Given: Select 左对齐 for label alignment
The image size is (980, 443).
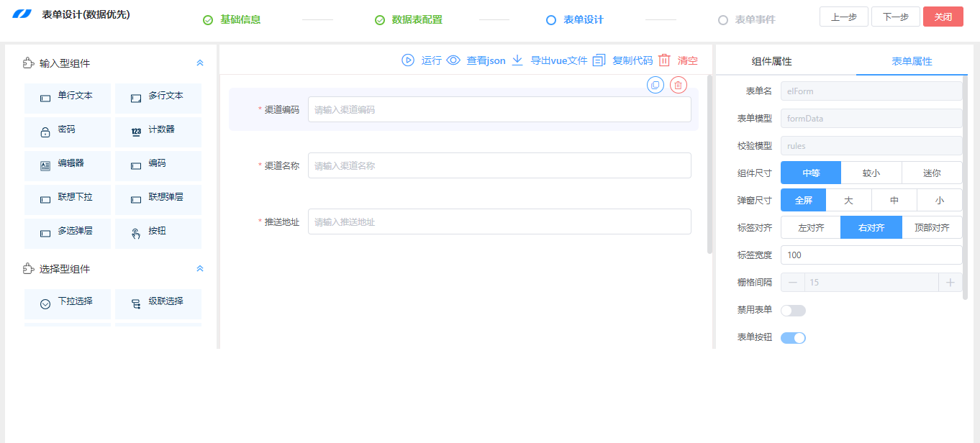Looking at the screenshot, I should pos(810,227).
